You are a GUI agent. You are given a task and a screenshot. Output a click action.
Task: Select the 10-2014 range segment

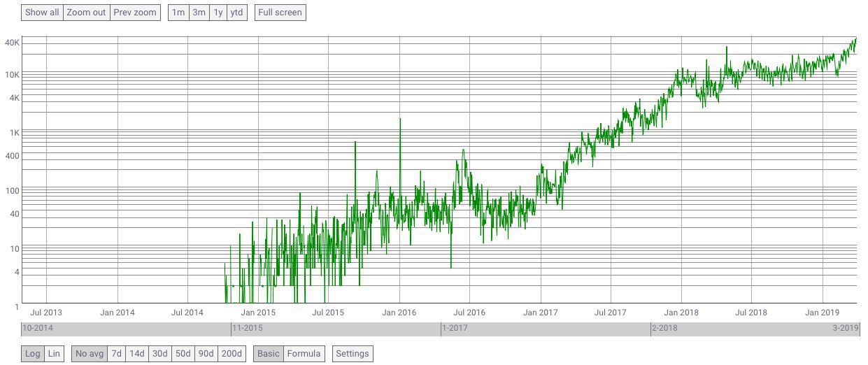126,329
